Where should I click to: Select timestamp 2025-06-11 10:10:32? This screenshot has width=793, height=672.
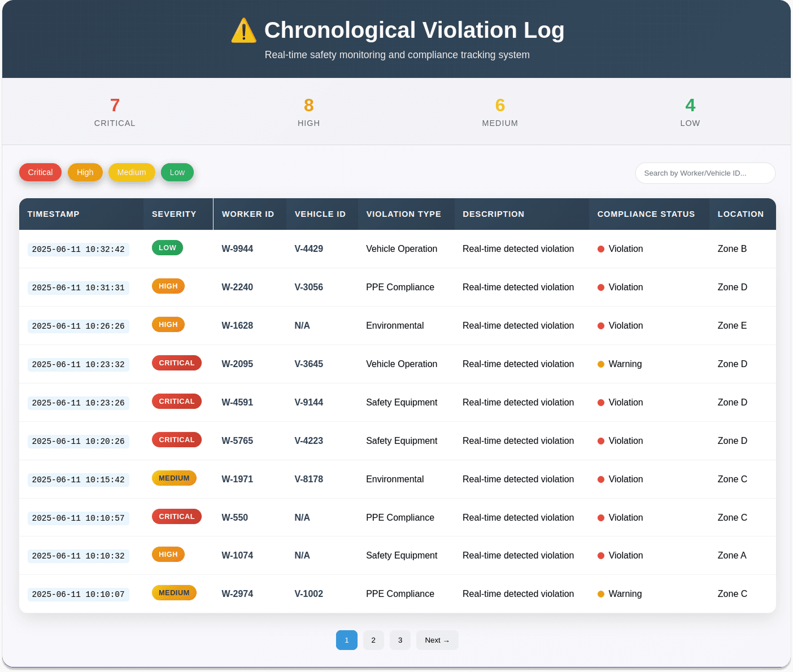pyautogui.click(x=79, y=556)
